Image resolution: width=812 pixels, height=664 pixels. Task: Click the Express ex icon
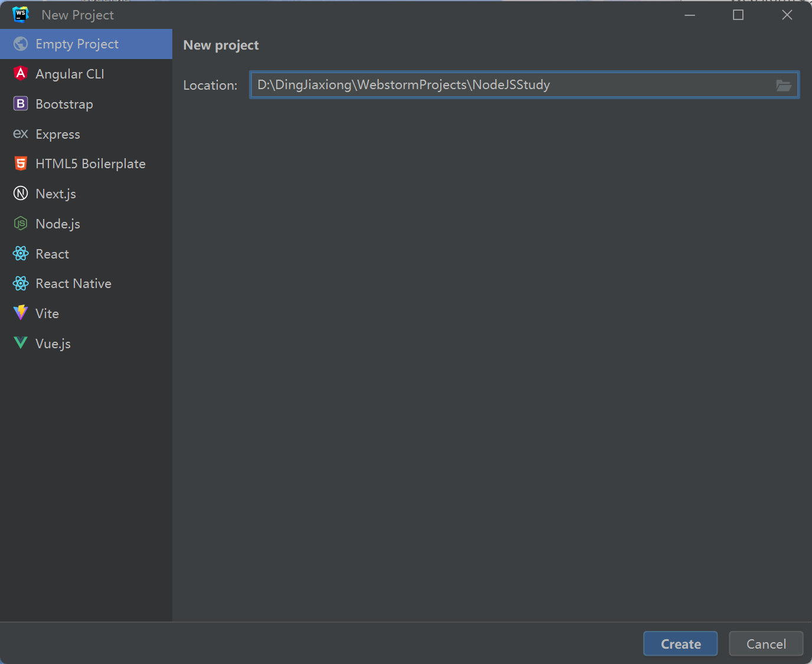click(21, 134)
